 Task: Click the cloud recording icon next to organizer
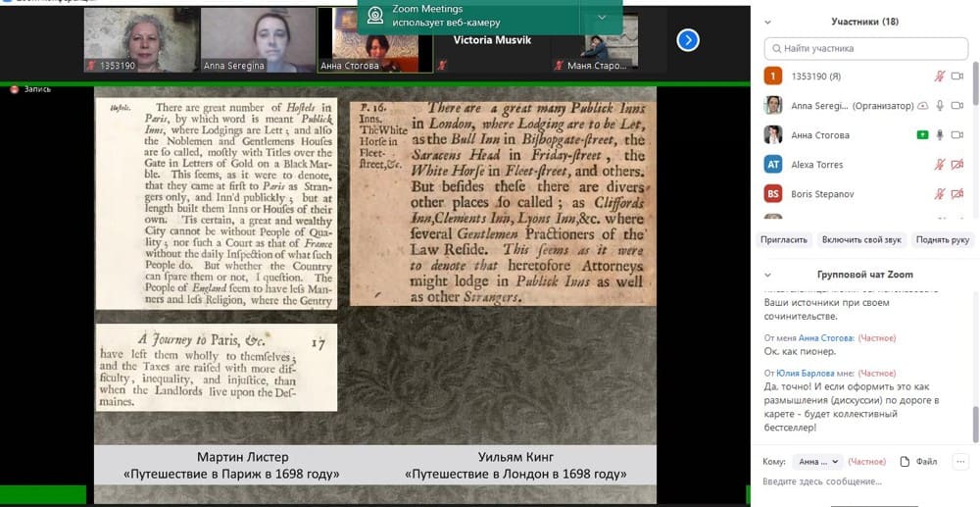coord(922,106)
